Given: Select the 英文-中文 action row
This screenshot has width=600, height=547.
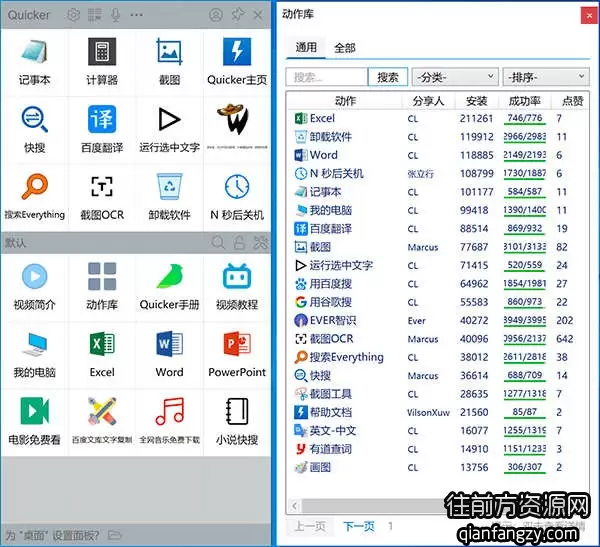Looking at the screenshot, I should pyautogui.click(x=437, y=431).
